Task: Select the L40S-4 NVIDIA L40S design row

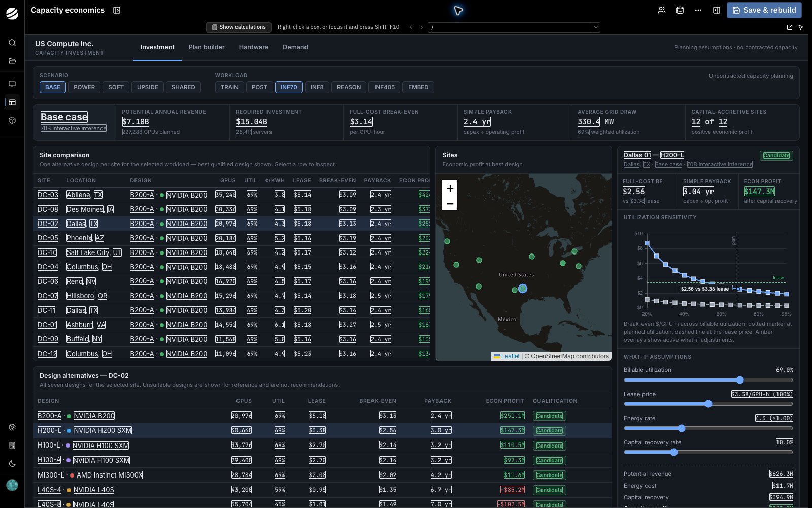Action: (322, 490)
